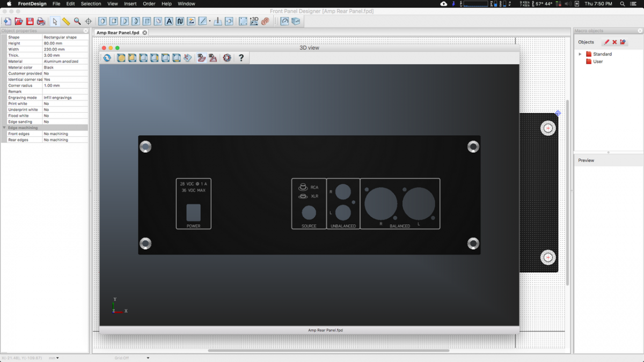Open the Help menu
The height and width of the screenshot is (362, 644).
coord(166,4)
